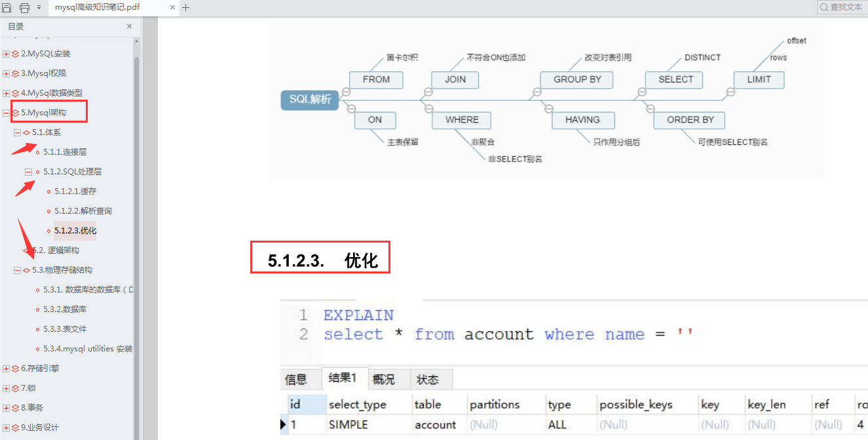Expand the 6.存储引擎 bookmark
868x440 pixels.
[7, 369]
